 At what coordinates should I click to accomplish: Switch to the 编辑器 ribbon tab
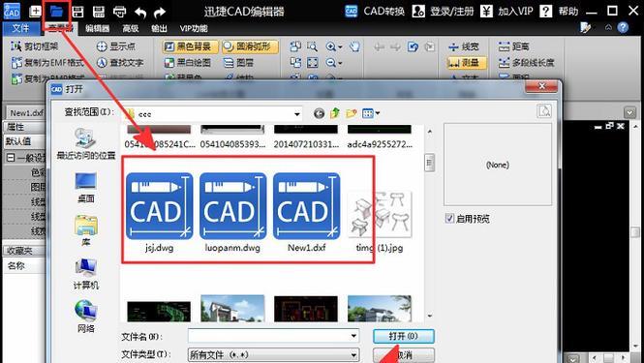pos(98,28)
